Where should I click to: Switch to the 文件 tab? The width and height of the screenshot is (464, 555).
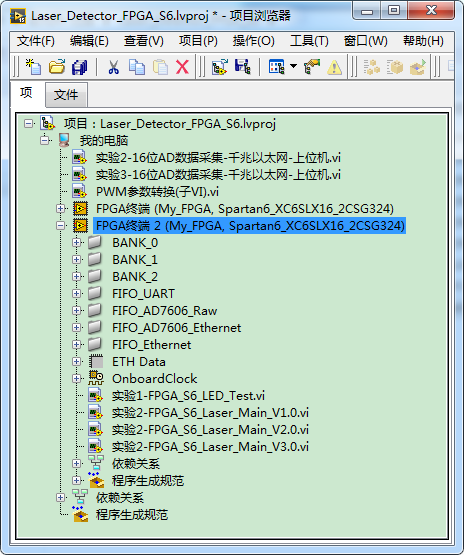(66, 95)
